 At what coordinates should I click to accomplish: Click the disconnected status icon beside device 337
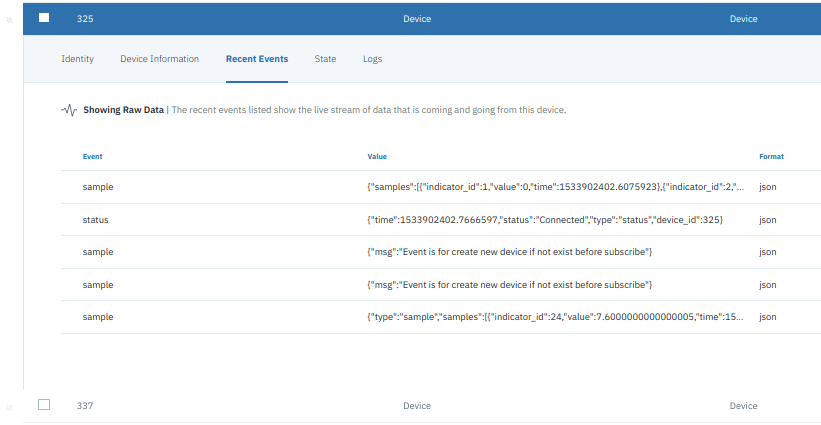pyautogui.click(x=9, y=407)
